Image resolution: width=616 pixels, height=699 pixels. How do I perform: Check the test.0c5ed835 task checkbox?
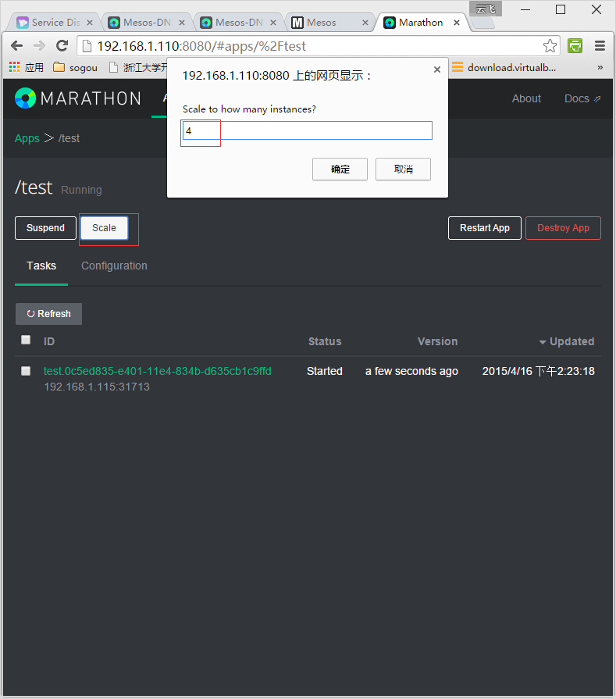click(x=26, y=371)
